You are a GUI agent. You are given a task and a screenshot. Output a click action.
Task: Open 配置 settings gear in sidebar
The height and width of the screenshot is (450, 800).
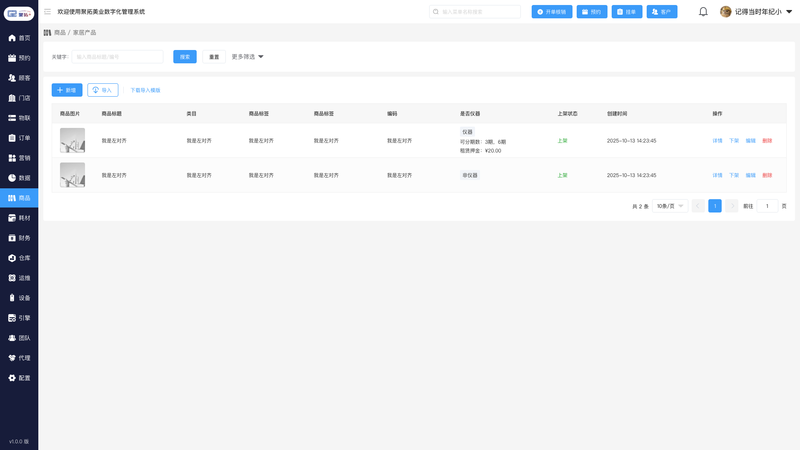pyautogui.click(x=19, y=378)
